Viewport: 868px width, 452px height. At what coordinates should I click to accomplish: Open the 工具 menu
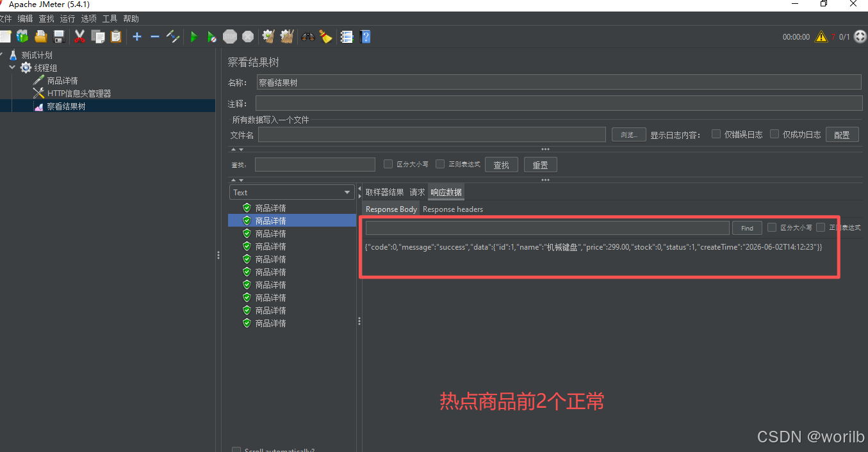point(110,19)
